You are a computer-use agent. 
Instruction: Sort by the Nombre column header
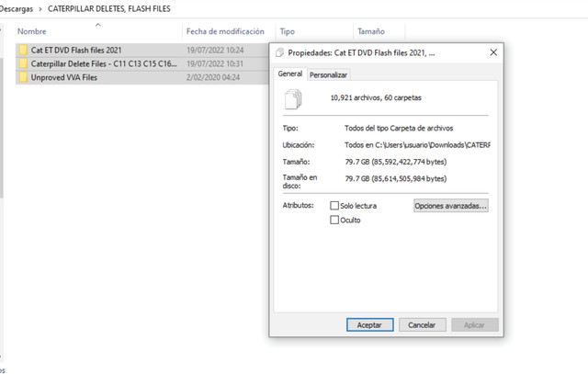click(x=32, y=31)
